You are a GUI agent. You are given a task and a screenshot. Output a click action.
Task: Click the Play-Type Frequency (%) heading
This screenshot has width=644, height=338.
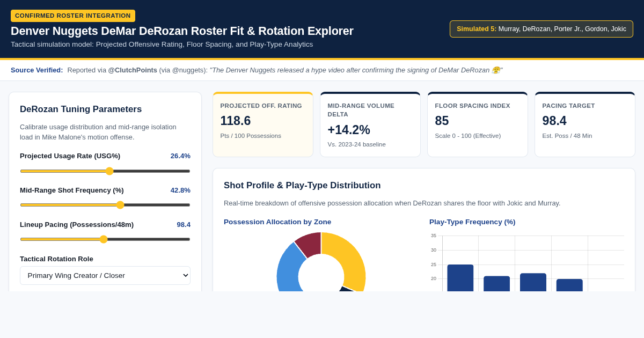[x=472, y=222]
